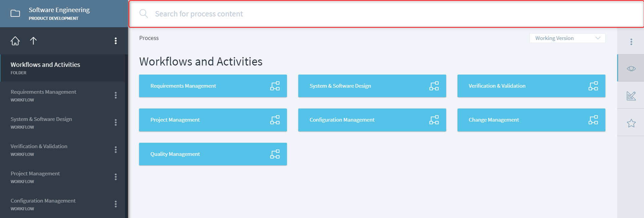Click the favorites star icon
Image resolution: width=644 pixels, height=218 pixels.
coord(631,123)
